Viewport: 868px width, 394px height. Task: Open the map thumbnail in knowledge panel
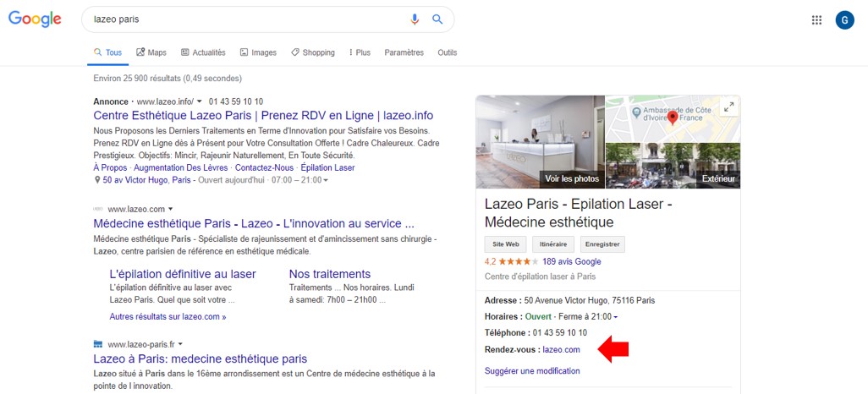673,118
